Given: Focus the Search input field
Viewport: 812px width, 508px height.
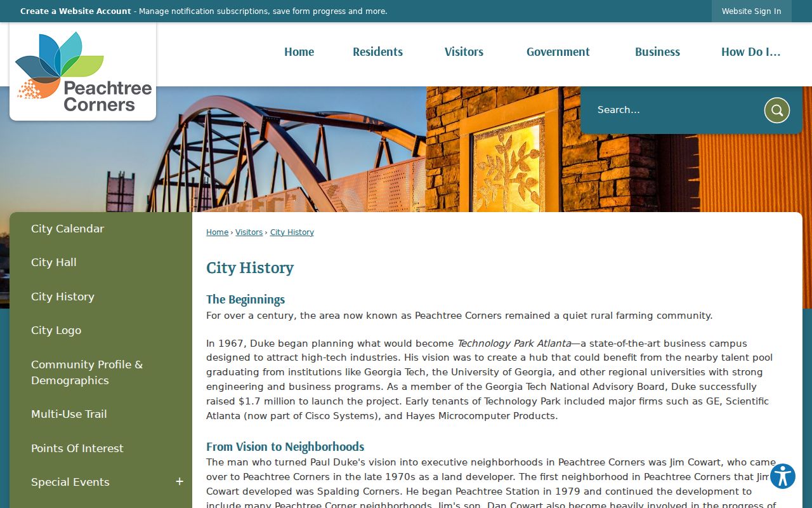Looking at the screenshot, I should pyautogui.click(x=676, y=110).
